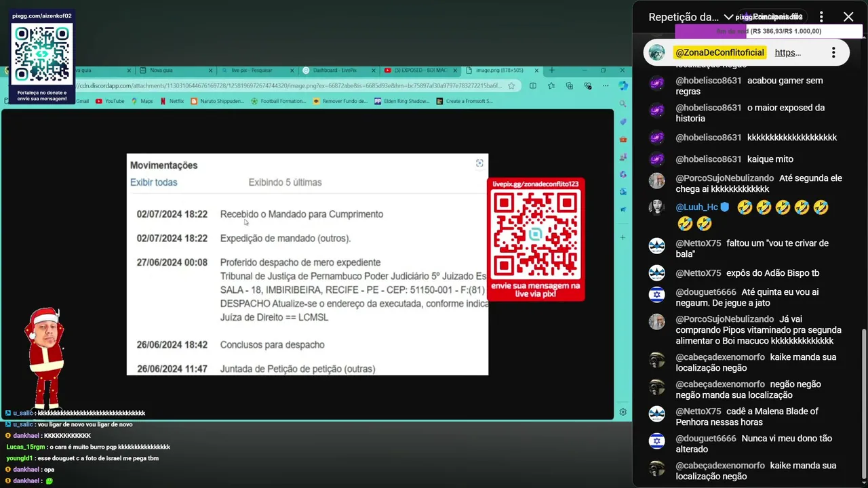868x488 pixels.
Task: Click the plus icon to customize Edge sidebar
Action: 623,237
